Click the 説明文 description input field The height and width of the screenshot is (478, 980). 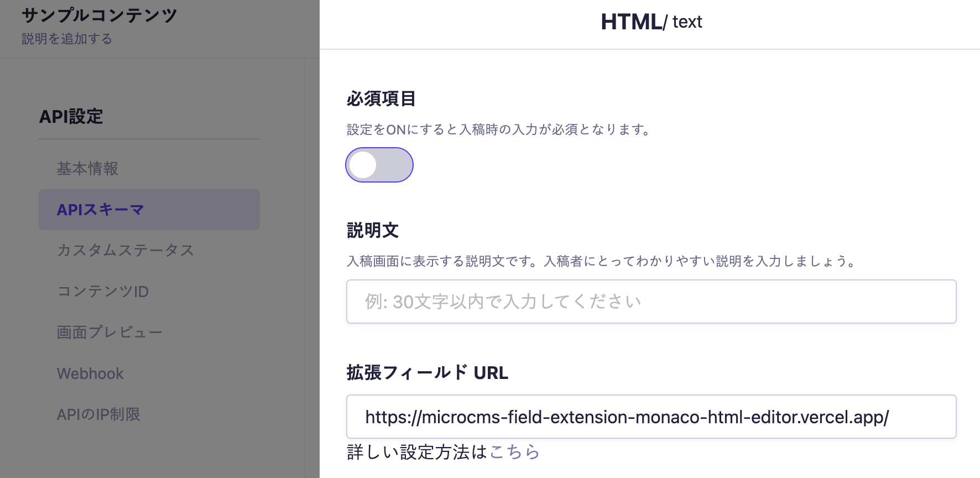pos(651,302)
